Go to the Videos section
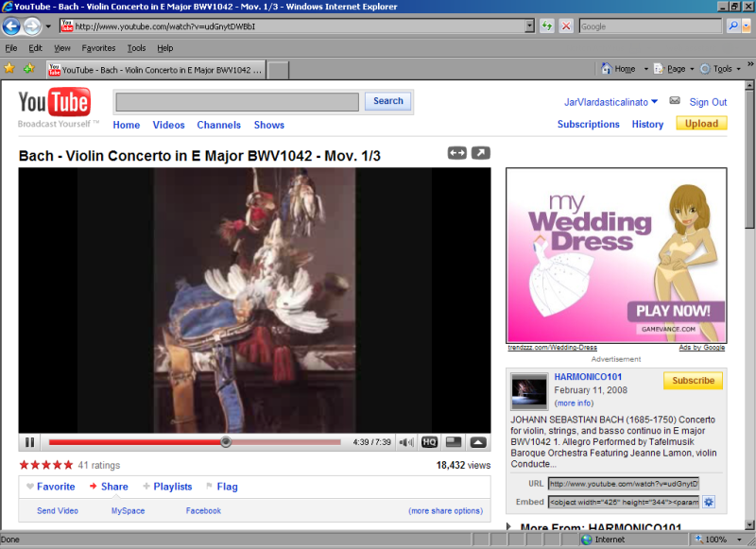The width and height of the screenshot is (756, 549). [169, 125]
